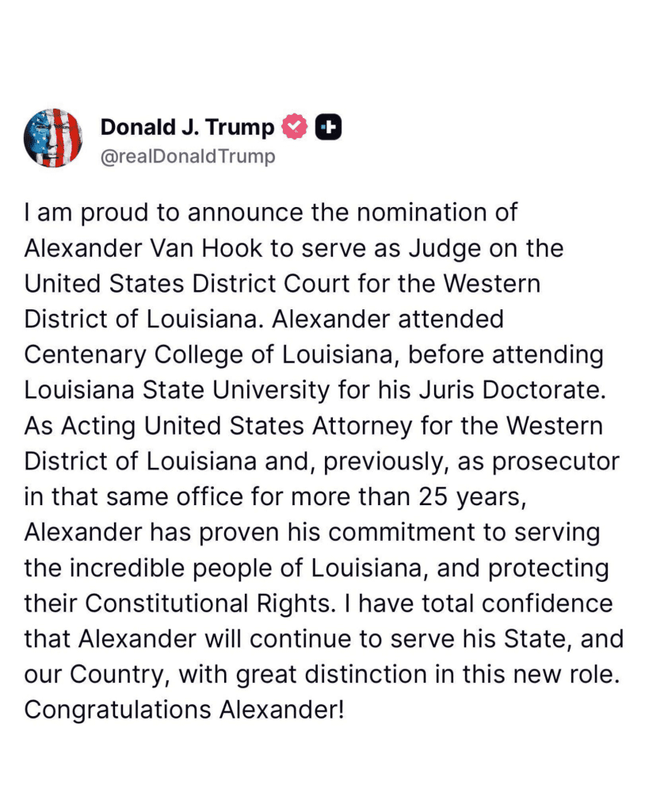The width and height of the screenshot is (649, 812).
Task: Click the black plus badge icon
Action: click(x=328, y=127)
